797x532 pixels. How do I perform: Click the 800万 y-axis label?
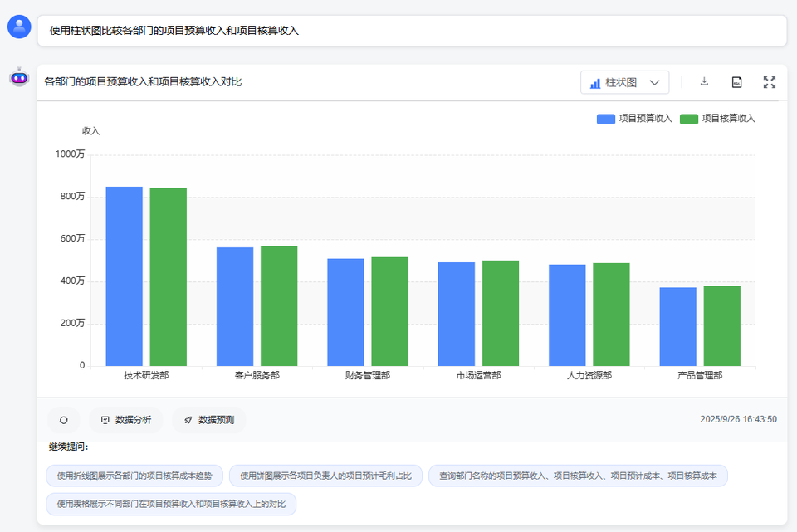click(73, 197)
